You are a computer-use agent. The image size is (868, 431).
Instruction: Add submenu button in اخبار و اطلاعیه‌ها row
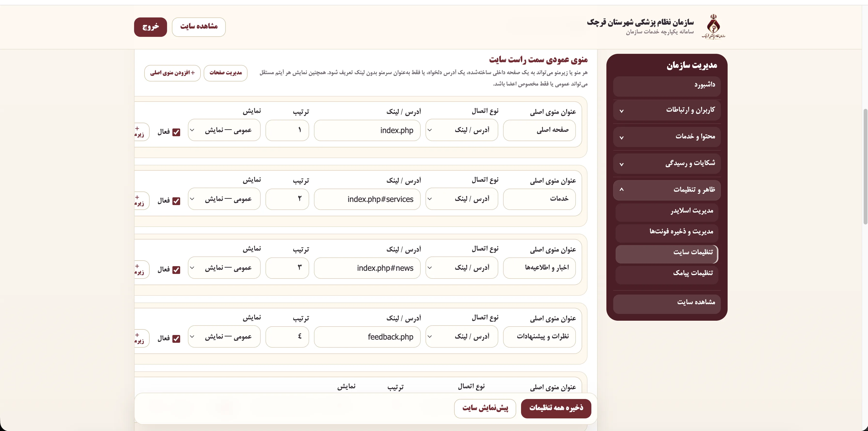(x=142, y=269)
